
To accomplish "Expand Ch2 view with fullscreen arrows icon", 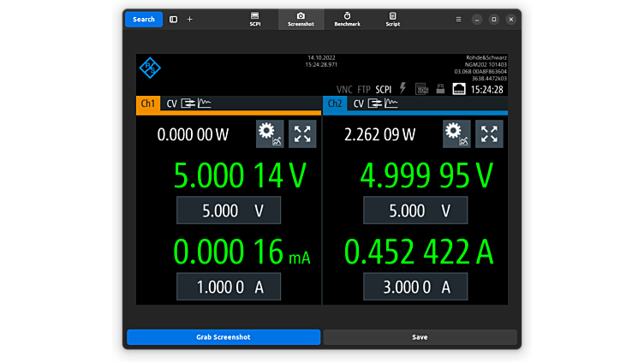I will click(489, 134).
